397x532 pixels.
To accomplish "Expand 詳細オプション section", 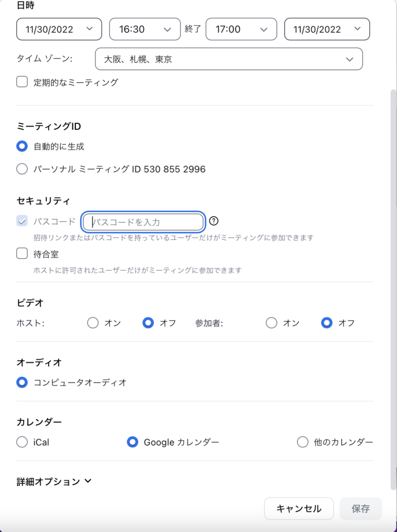I will (x=54, y=481).
